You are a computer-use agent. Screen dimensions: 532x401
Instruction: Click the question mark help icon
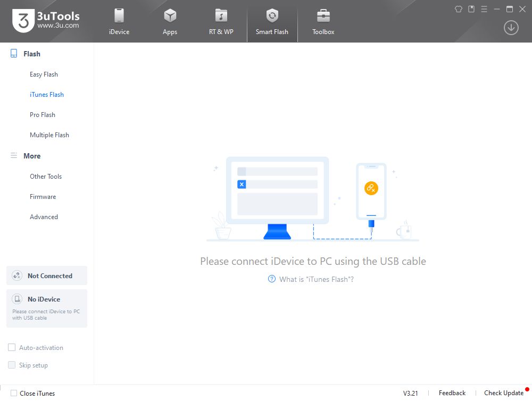pyautogui.click(x=271, y=279)
